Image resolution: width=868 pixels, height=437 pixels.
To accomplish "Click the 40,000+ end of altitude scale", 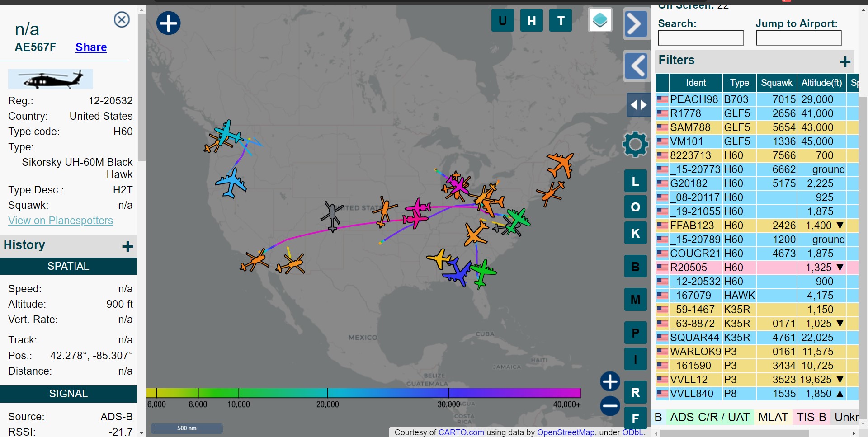I will (x=567, y=404).
